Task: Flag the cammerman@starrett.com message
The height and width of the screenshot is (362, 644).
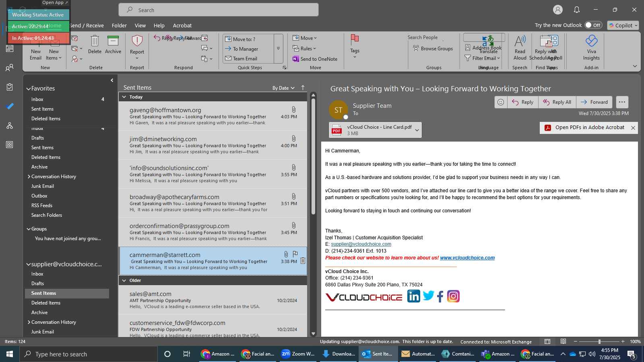Action: click(x=295, y=254)
